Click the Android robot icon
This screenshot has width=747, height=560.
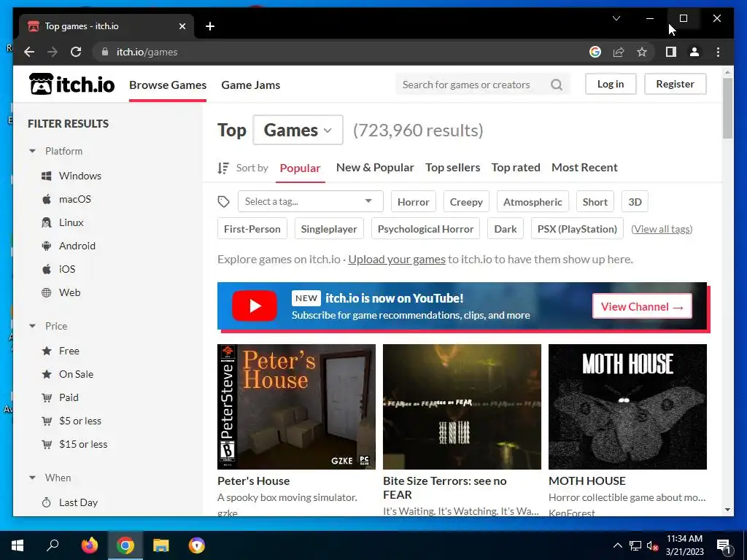[x=46, y=246]
